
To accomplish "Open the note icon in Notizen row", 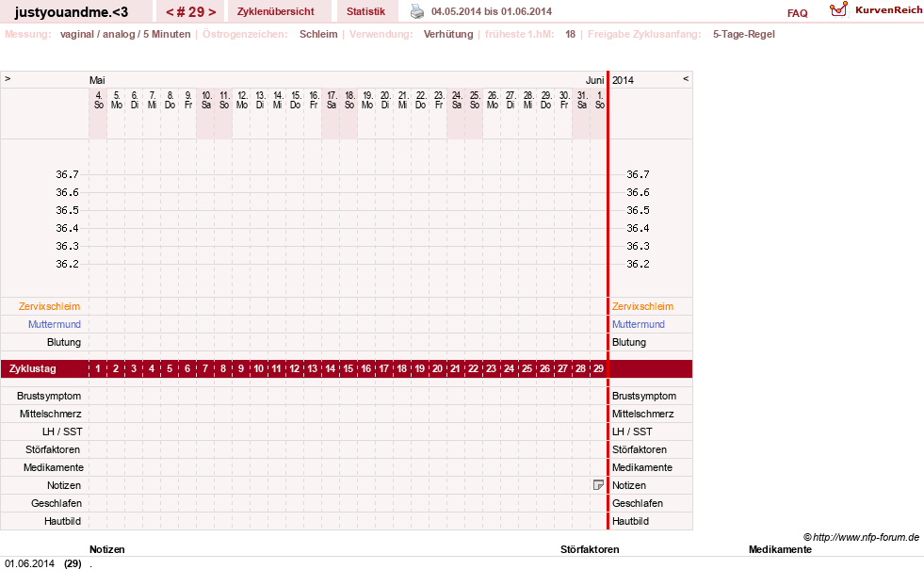I will 598,484.
